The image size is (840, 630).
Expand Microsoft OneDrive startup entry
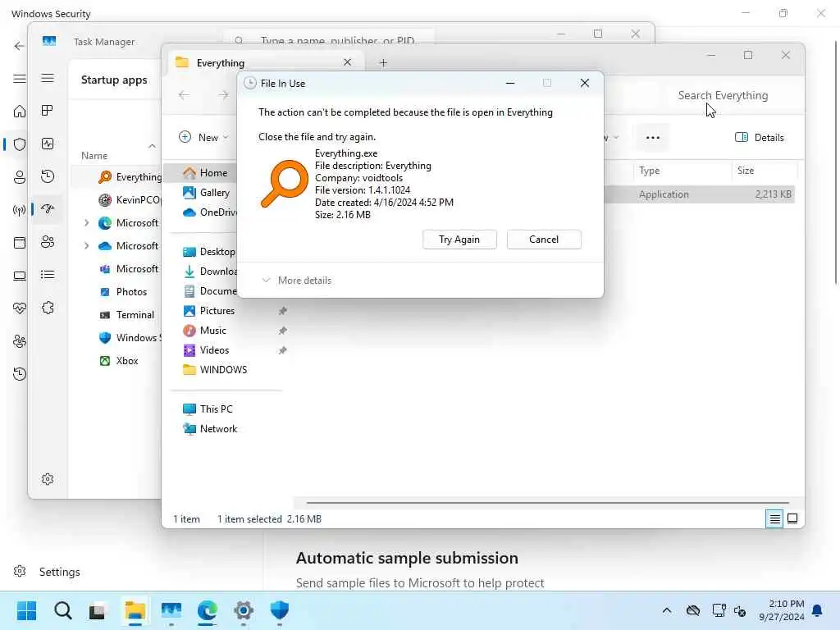[86, 246]
